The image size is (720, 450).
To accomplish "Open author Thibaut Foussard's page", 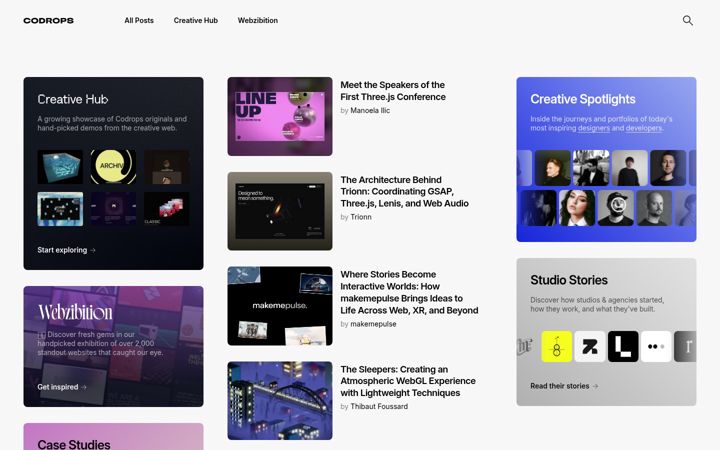I will [x=379, y=406].
